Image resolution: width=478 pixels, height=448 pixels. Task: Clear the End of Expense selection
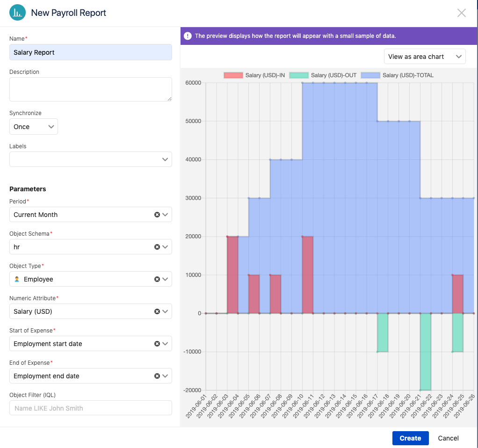(x=156, y=376)
